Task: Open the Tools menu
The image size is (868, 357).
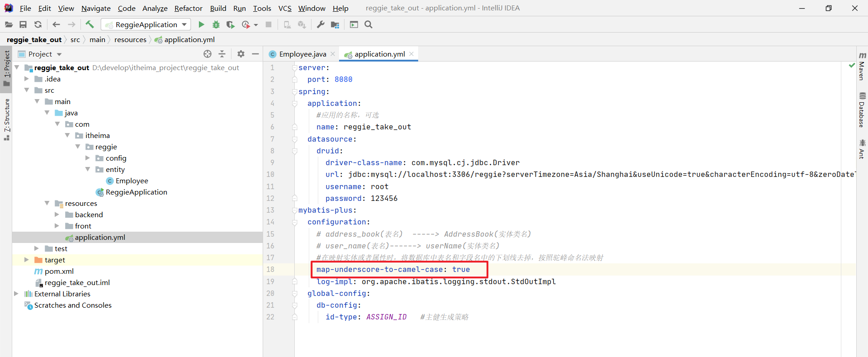Action: [x=262, y=8]
